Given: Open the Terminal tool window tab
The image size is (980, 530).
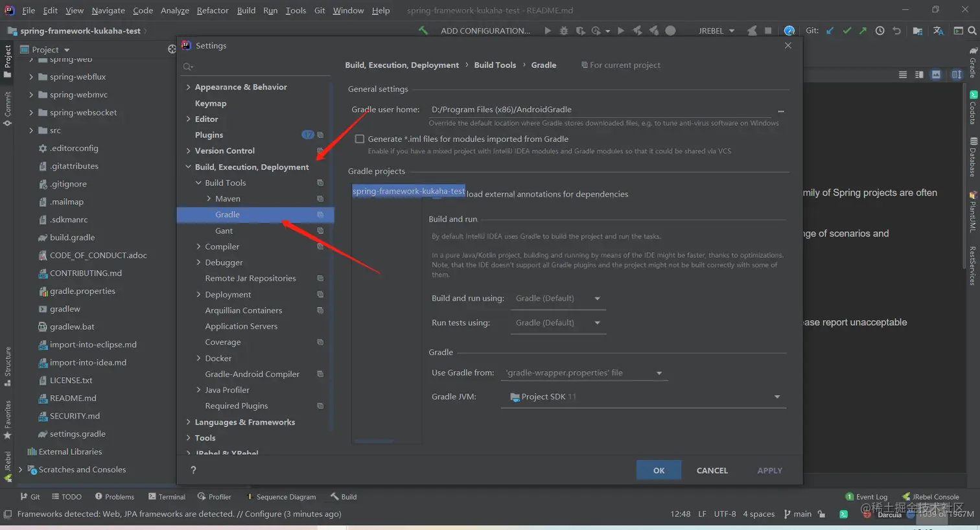Looking at the screenshot, I should [167, 497].
